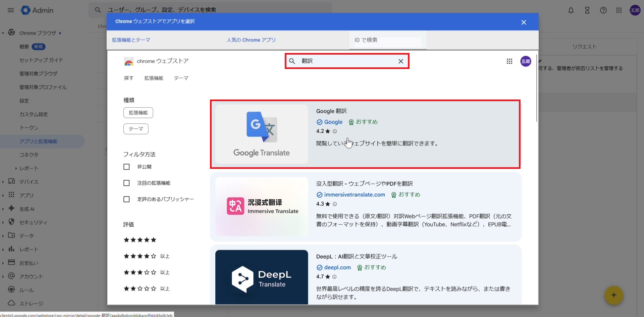Switch to the 人気の Chrome アプリ tab
The height and width of the screenshot is (317, 644).
point(251,40)
